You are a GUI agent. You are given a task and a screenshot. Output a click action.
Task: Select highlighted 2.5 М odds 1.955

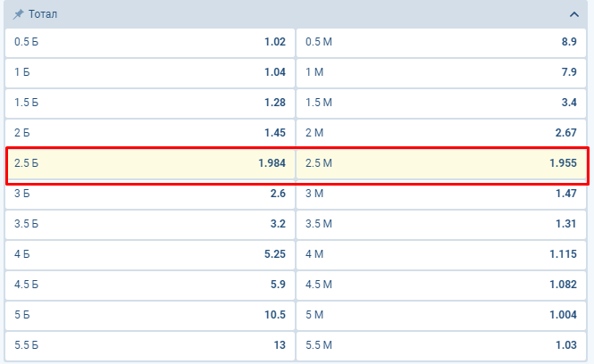click(441, 163)
